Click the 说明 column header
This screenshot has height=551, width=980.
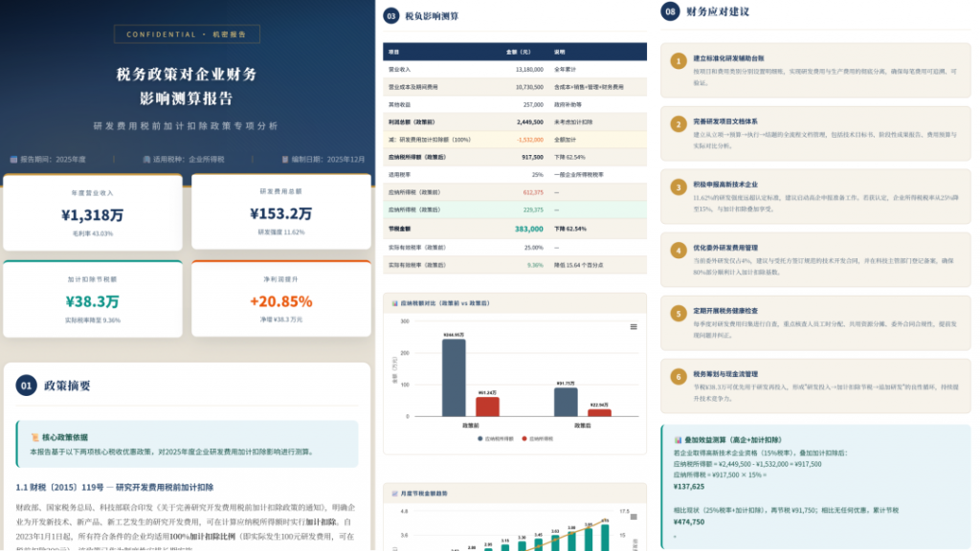[x=559, y=52]
